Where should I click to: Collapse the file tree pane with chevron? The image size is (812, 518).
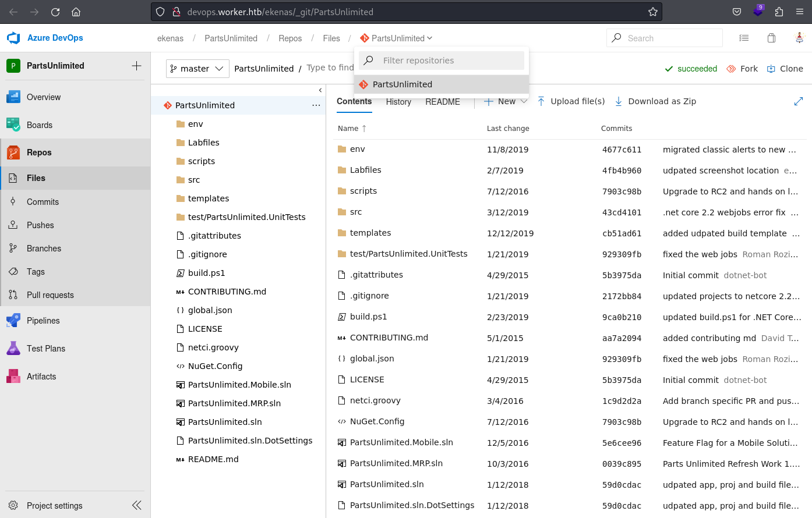tap(320, 90)
